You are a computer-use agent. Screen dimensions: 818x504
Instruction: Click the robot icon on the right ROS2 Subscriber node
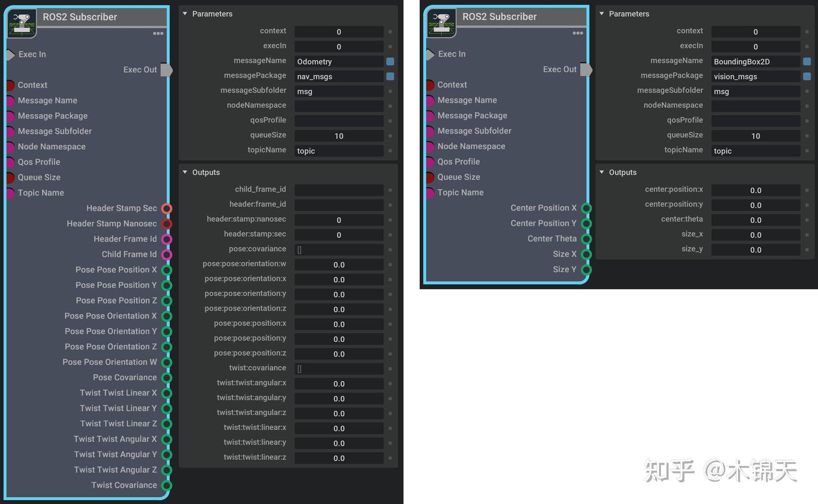pos(441,23)
